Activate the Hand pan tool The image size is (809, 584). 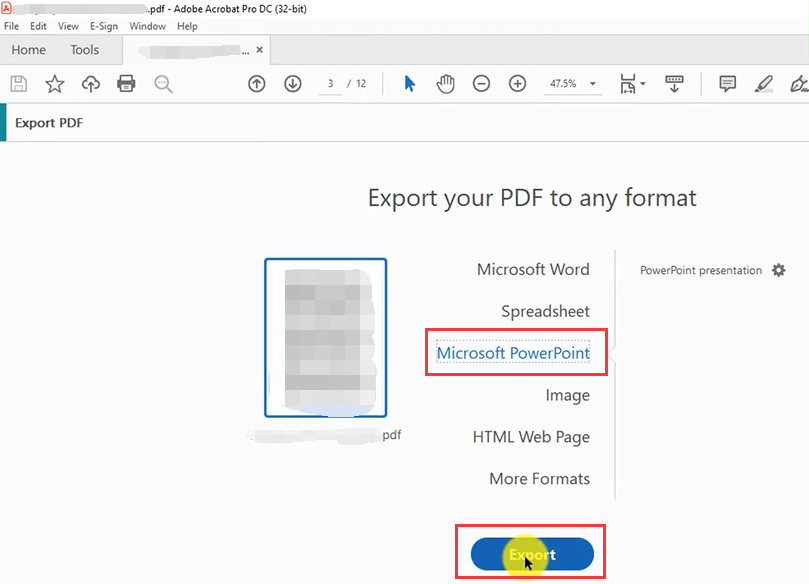tap(445, 84)
